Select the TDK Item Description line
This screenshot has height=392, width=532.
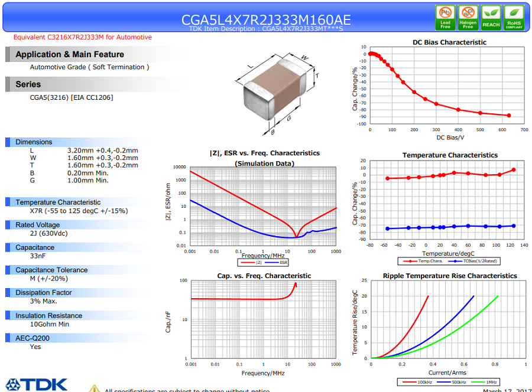click(x=266, y=29)
